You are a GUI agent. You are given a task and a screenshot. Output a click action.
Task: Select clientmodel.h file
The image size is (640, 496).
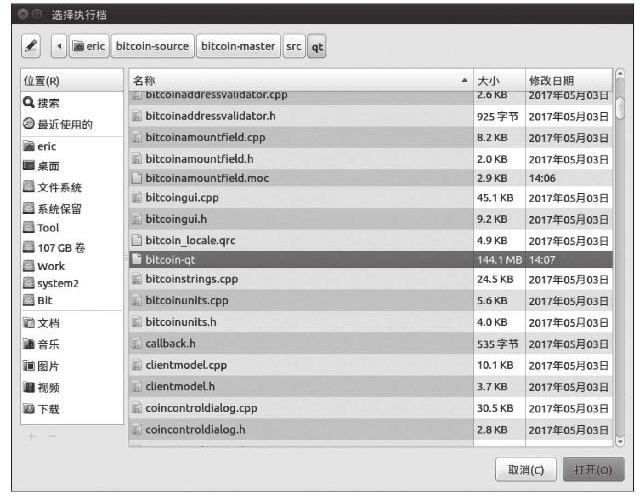pos(371,387)
